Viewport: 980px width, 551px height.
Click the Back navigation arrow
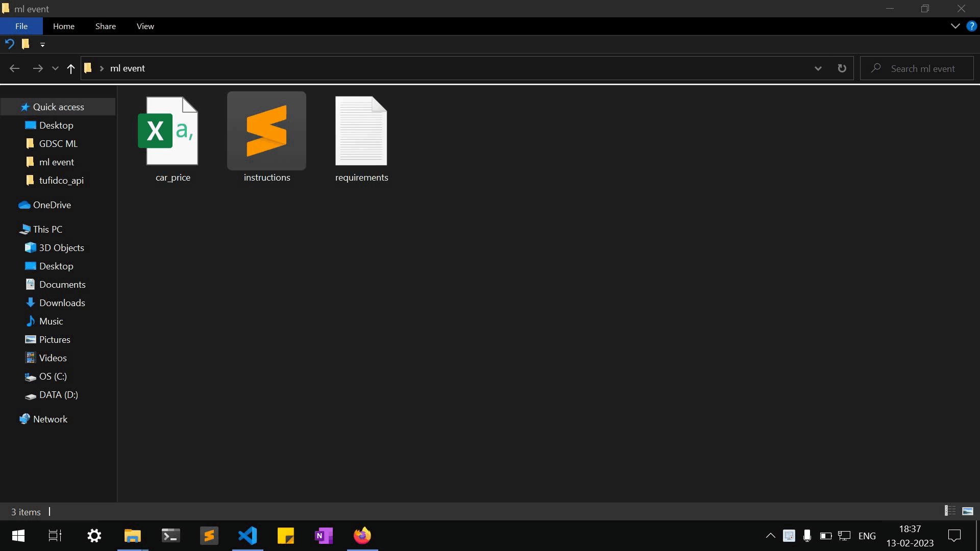(14, 68)
